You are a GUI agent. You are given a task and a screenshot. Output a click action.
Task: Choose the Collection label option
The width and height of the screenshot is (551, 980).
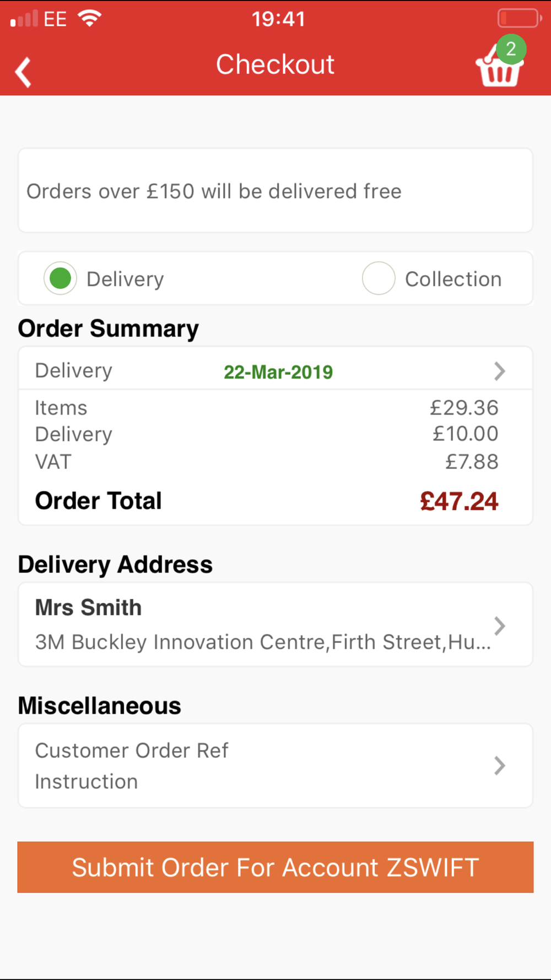453,279
